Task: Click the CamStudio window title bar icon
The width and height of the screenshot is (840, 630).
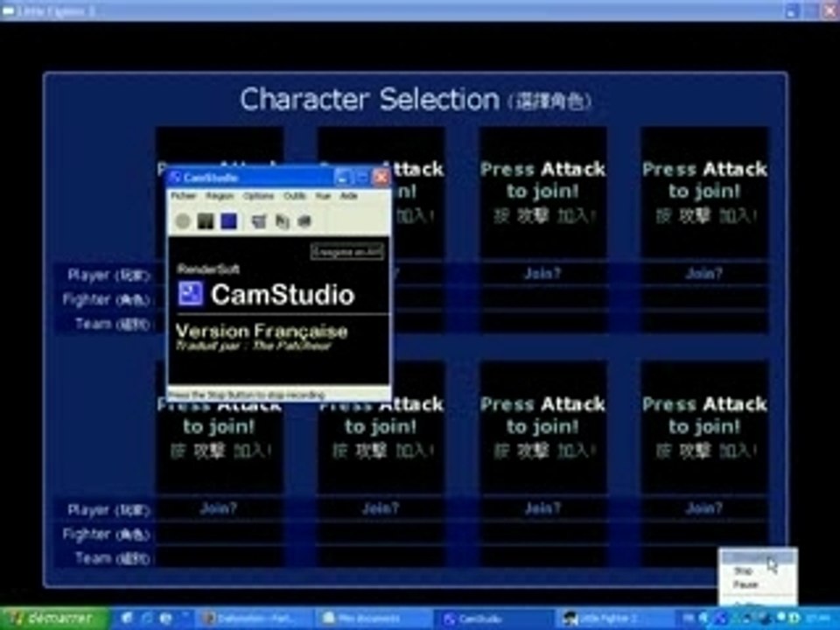Action: coord(175,177)
